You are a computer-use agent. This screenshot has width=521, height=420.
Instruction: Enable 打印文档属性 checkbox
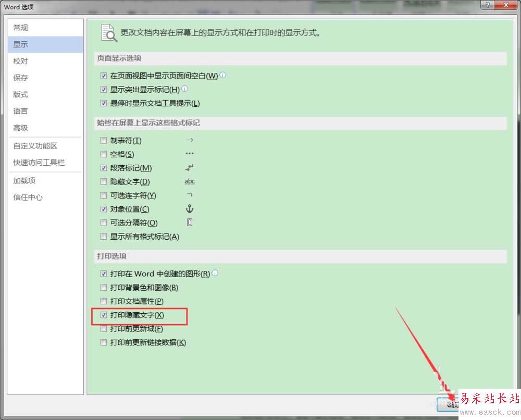(104, 301)
